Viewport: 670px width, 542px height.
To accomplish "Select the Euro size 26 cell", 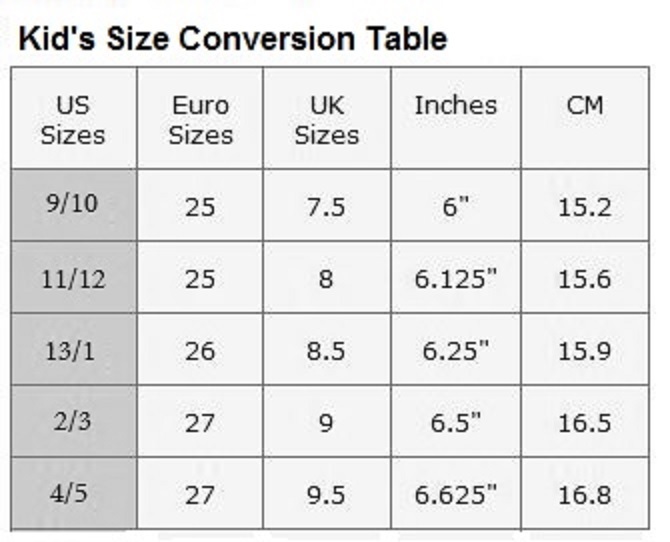I will [200, 351].
